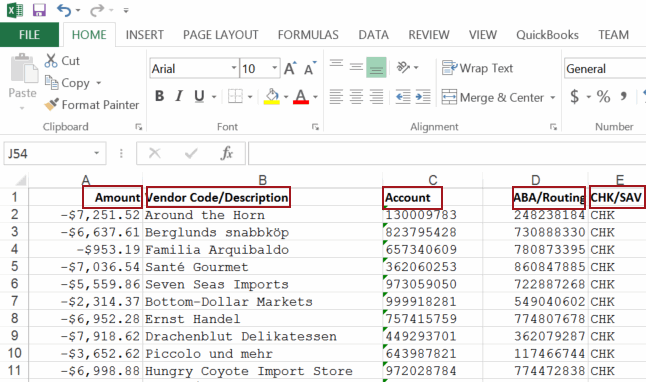
Task: Expand the Borders dropdown arrow
Action: tap(250, 97)
